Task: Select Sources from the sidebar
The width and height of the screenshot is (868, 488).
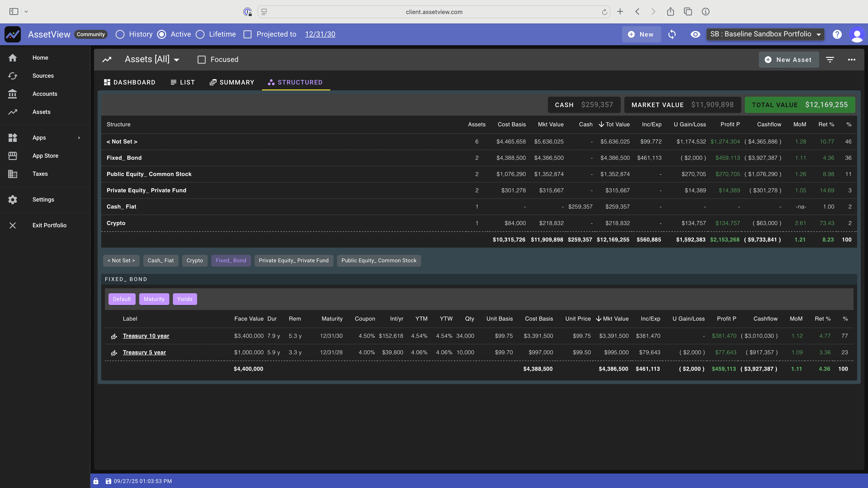Action: [43, 76]
